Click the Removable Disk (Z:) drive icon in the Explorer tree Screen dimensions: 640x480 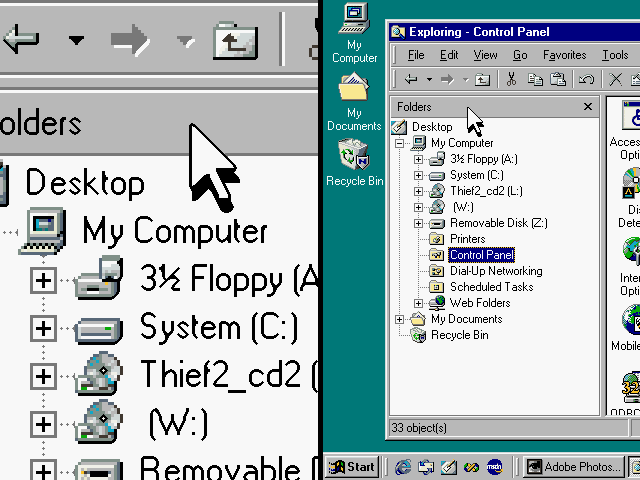coord(437,224)
